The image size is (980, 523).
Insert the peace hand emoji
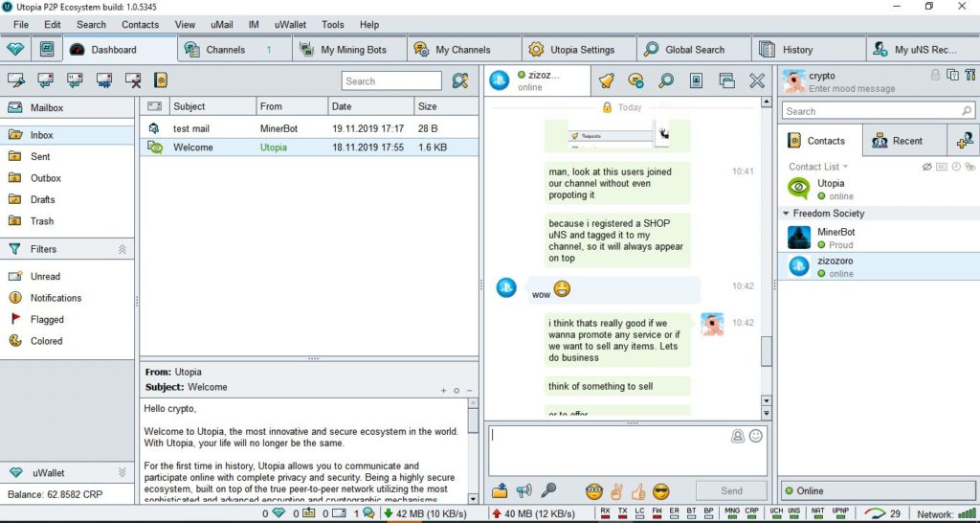click(x=616, y=491)
